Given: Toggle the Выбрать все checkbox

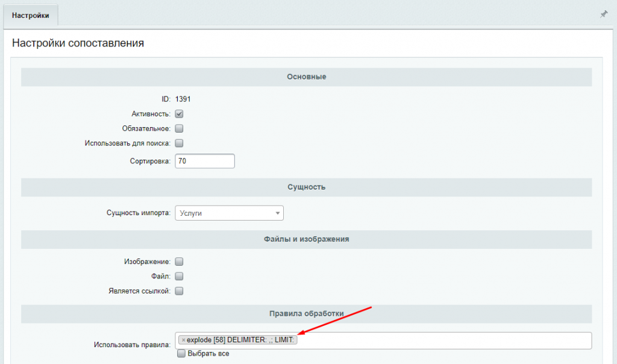Looking at the screenshot, I should (181, 353).
